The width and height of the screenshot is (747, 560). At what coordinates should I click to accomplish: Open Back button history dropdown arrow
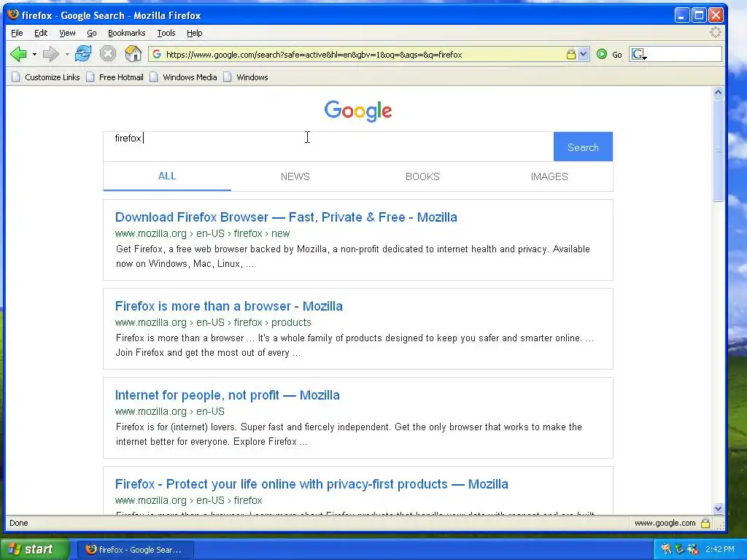click(x=34, y=54)
